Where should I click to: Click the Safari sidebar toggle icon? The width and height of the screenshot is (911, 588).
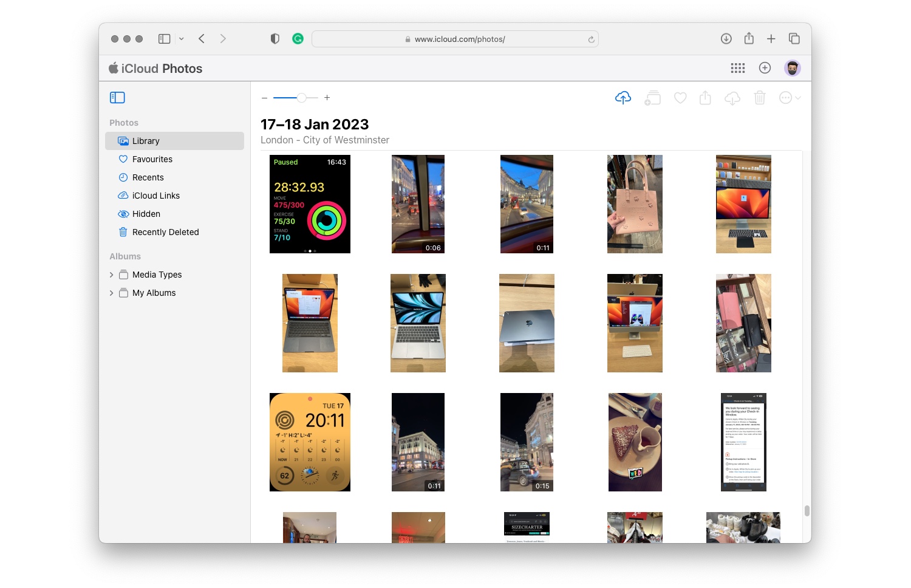click(x=164, y=39)
